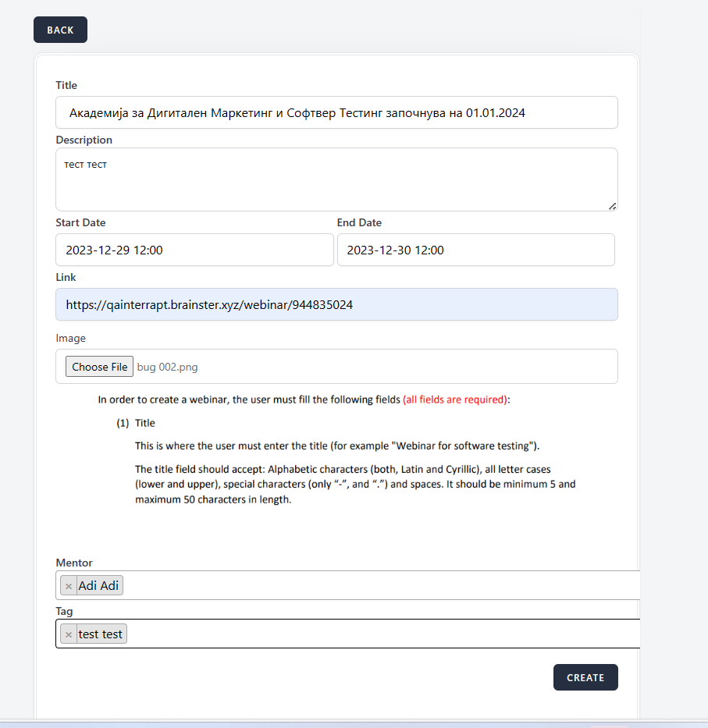The width and height of the screenshot is (708, 728).
Task: Submit the form with CREATE button
Action: [585, 677]
